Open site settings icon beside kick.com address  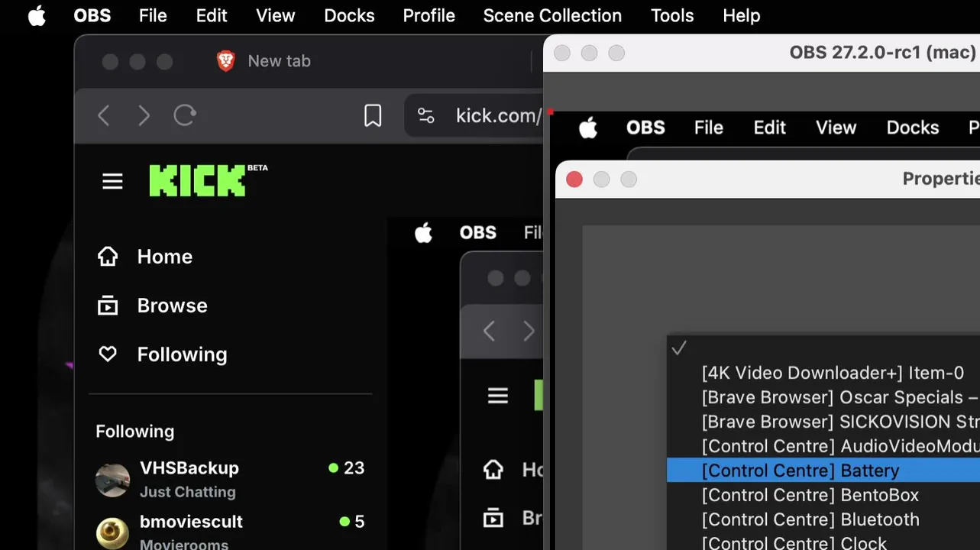click(x=425, y=115)
